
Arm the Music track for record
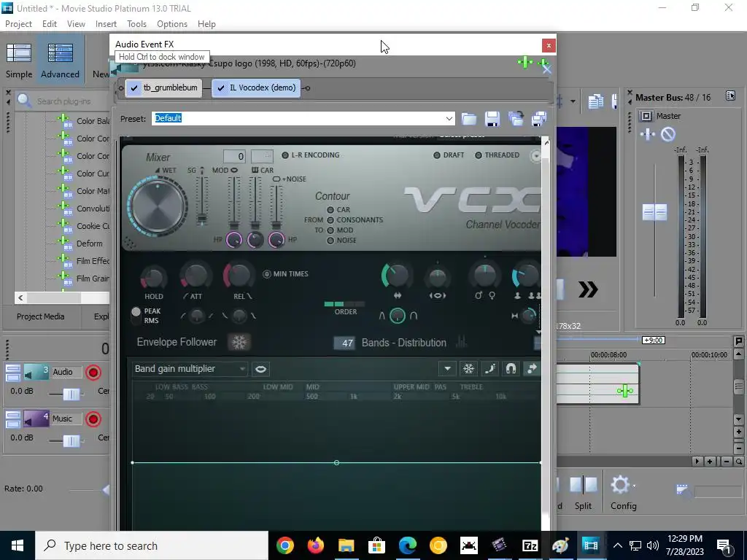[93, 419]
